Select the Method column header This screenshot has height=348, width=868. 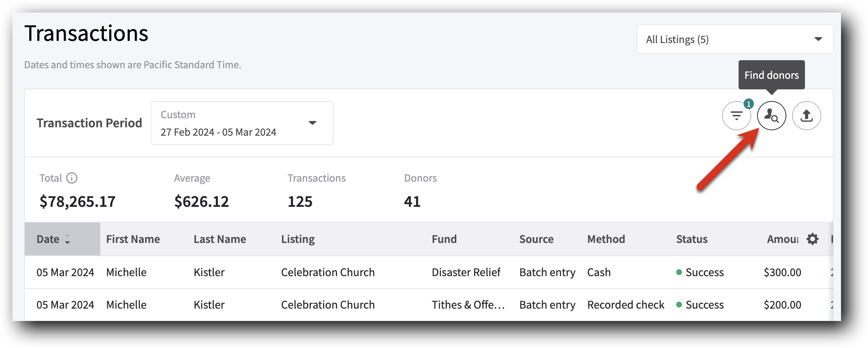pyautogui.click(x=606, y=239)
